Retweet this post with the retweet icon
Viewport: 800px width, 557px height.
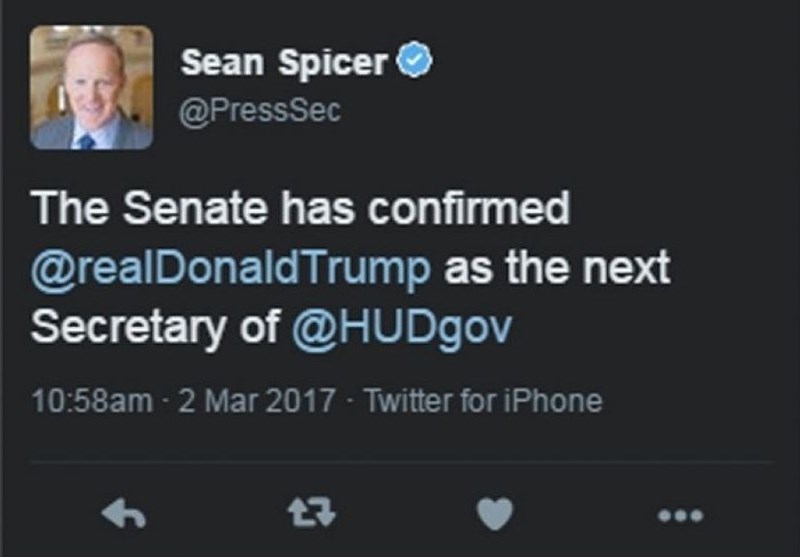point(311,512)
